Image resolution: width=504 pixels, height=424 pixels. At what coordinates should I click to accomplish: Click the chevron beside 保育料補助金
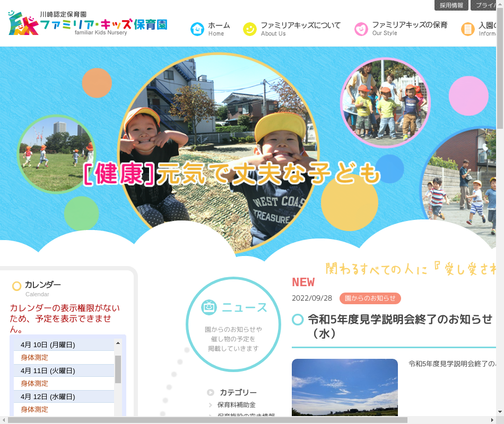pyautogui.click(x=211, y=405)
